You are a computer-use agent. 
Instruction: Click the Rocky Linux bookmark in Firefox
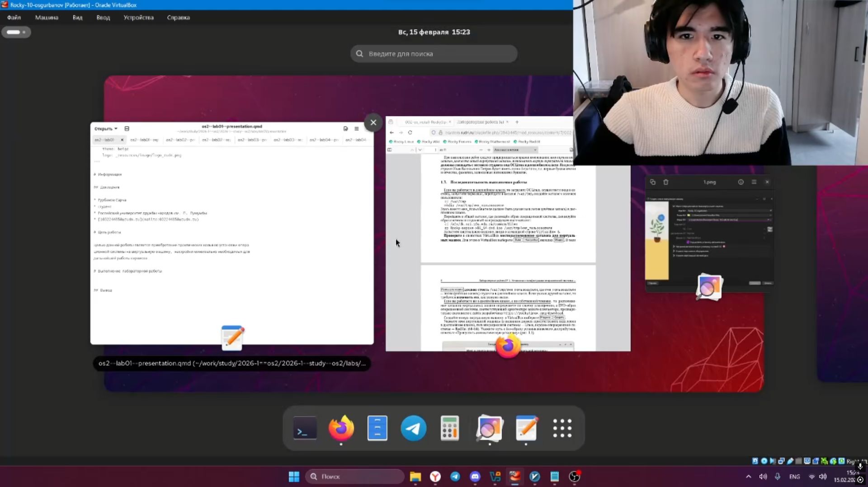pyautogui.click(x=401, y=142)
